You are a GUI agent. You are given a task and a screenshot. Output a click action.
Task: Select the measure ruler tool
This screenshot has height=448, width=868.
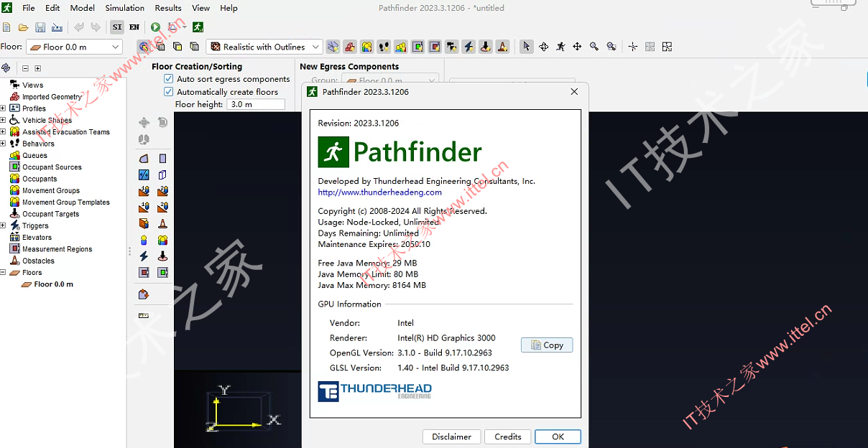coord(144,316)
